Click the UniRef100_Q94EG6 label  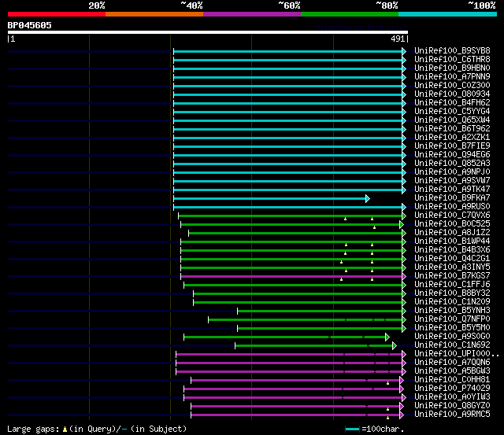(x=452, y=155)
